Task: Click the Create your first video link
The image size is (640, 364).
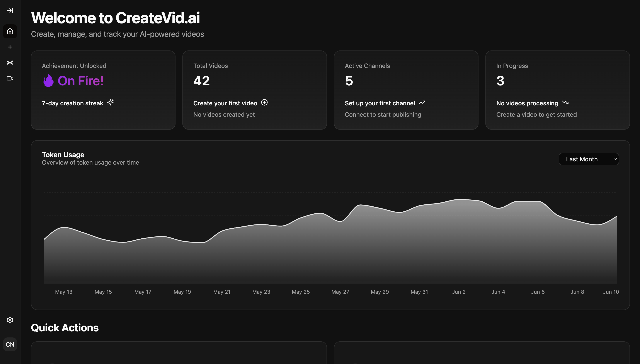Action: click(225, 103)
